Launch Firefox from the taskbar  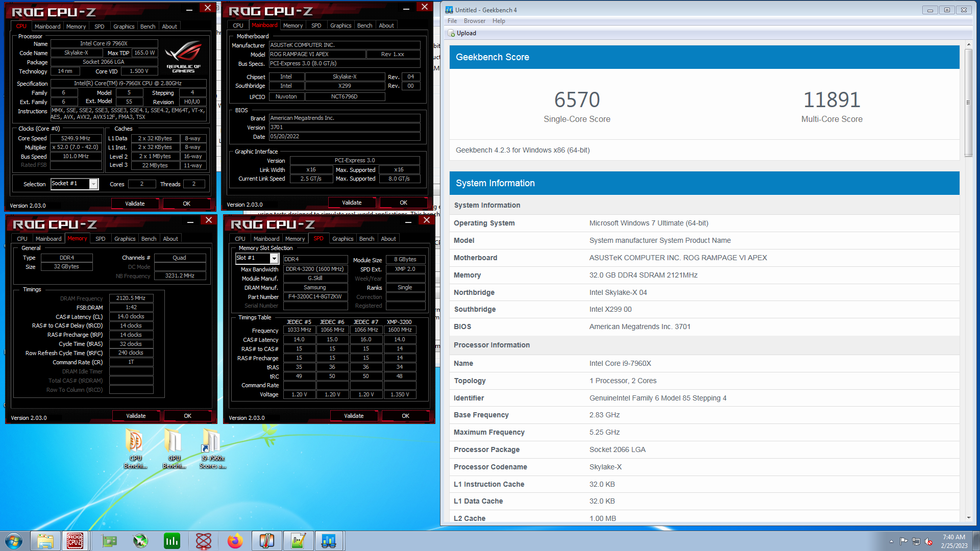coord(235,541)
